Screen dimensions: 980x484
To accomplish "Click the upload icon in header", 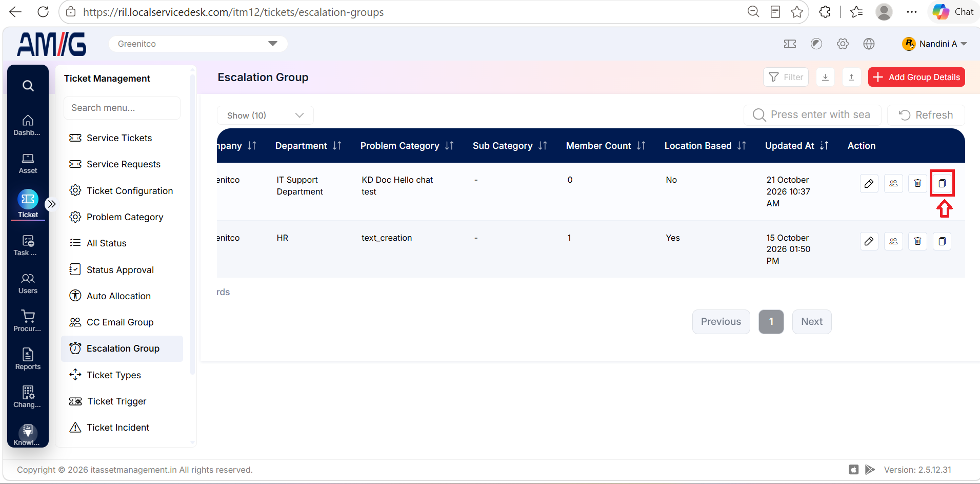I will (851, 77).
